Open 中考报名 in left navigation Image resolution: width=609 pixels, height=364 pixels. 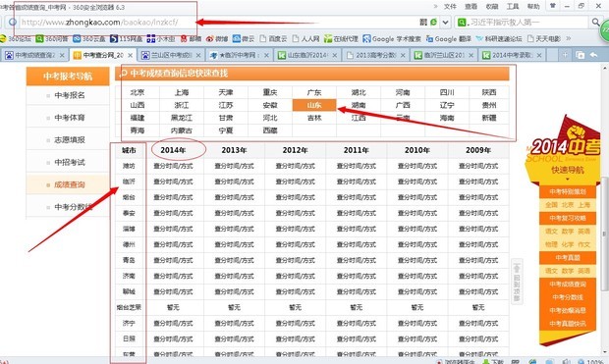(x=70, y=95)
